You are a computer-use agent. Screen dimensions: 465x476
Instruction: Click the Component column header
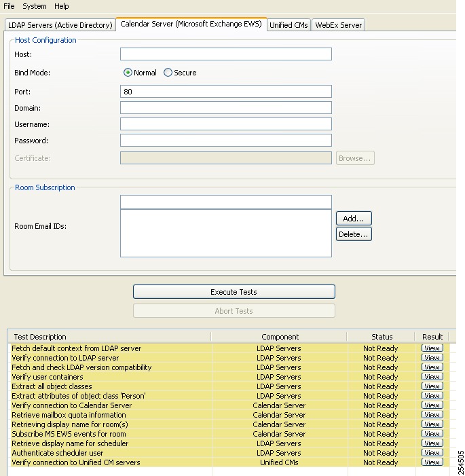[280, 337]
